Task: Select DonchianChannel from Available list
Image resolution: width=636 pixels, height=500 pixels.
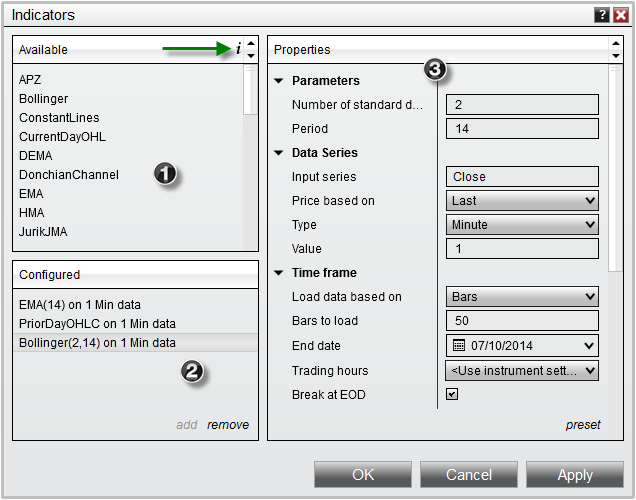Action: tap(68, 175)
